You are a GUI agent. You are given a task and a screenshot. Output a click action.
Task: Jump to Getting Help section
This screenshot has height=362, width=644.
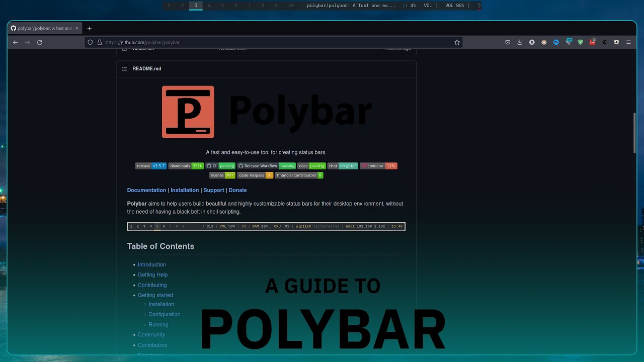[x=152, y=275]
